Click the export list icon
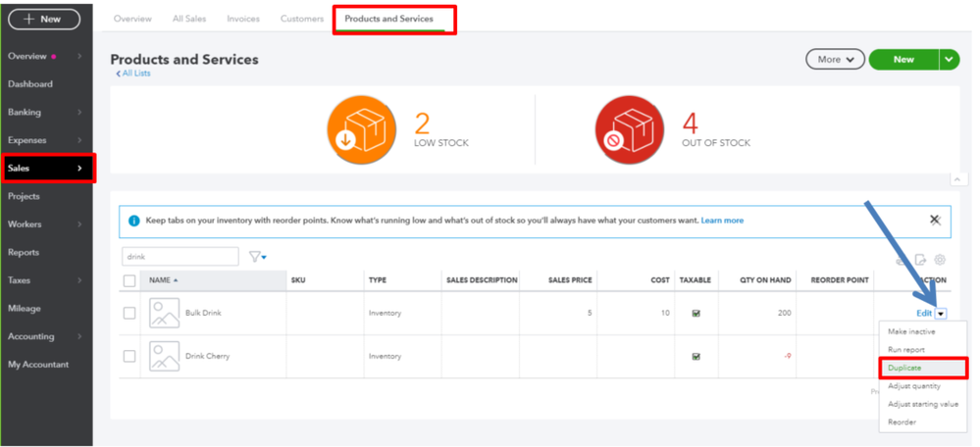 tap(921, 260)
